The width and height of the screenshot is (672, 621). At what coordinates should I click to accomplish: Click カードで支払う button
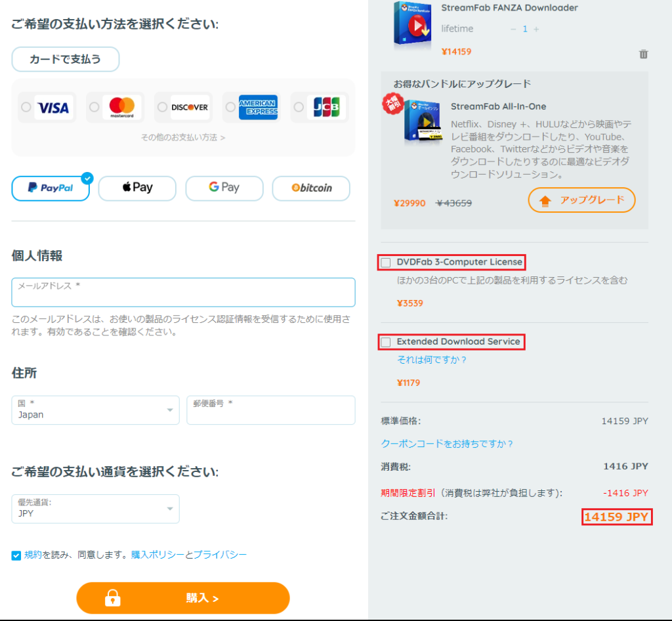65,59
